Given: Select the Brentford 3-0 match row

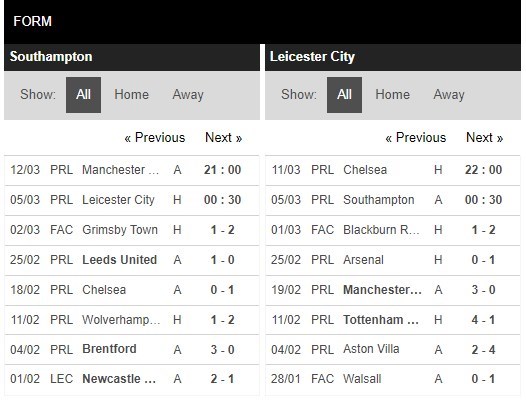Looking at the screenshot, I should tap(132, 349).
